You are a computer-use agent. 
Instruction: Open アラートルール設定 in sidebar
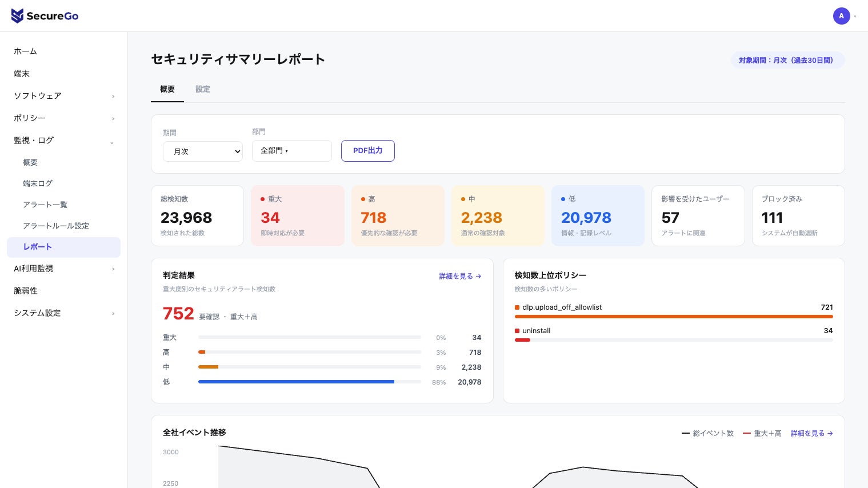[x=63, y=226]
